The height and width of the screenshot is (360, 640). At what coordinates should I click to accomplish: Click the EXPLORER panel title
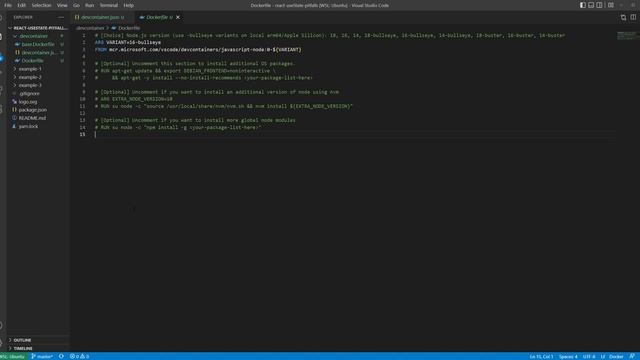coord(23,17)
